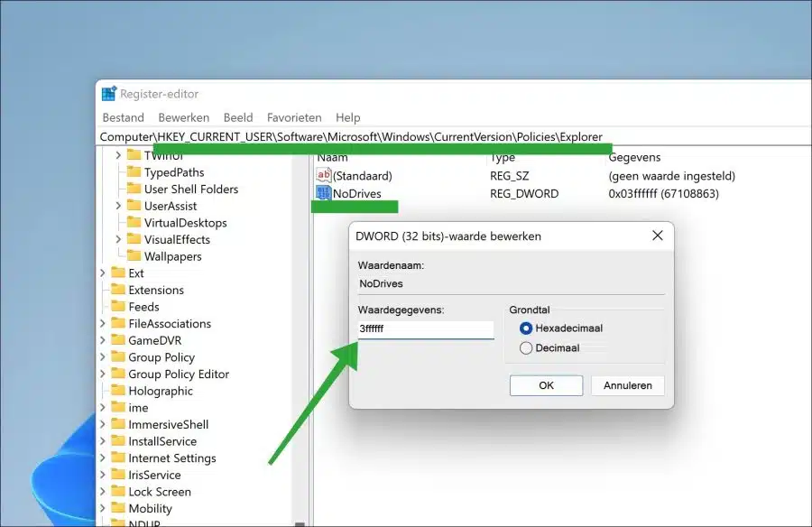
Task: Click the NoDrives DWORD value icon
Action: click(324, 193)
